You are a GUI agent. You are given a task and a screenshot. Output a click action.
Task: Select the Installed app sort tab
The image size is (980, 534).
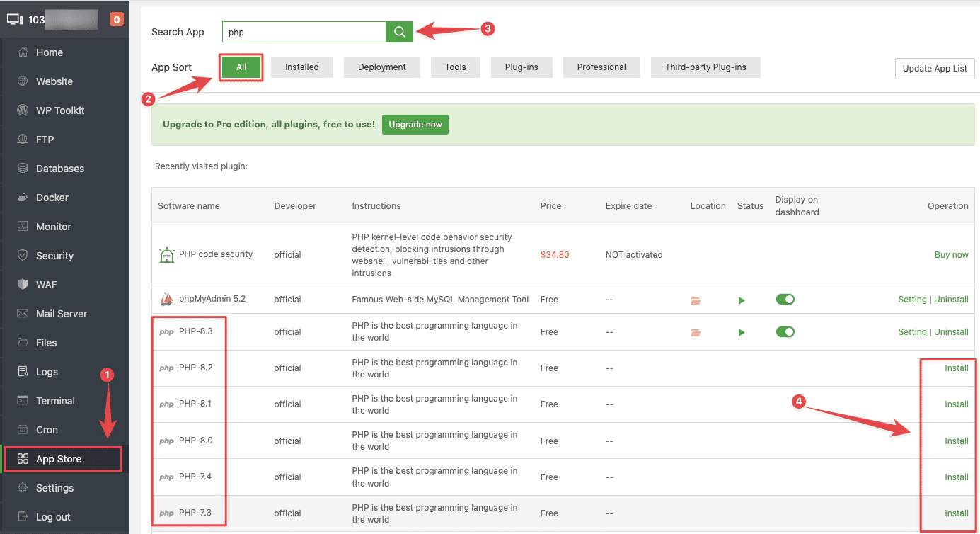click(302, 67)
